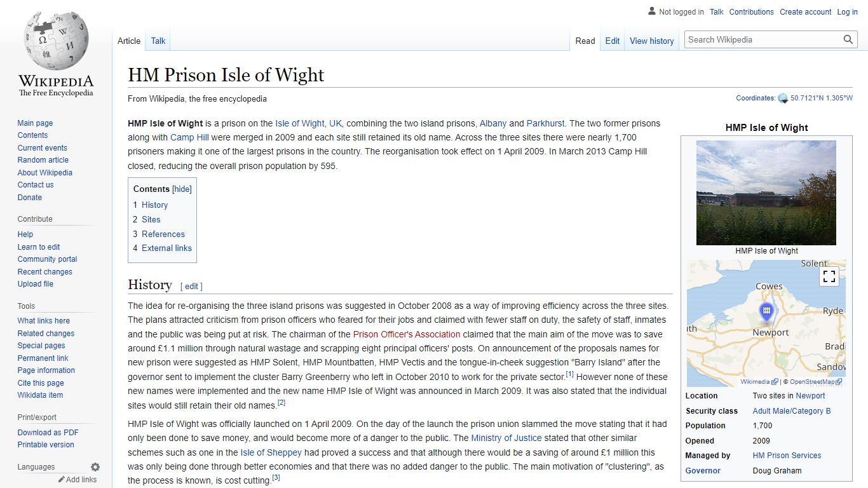Open user Talk link in top bar
Viewport: 868px width, 488px height.
pos(717,11)
